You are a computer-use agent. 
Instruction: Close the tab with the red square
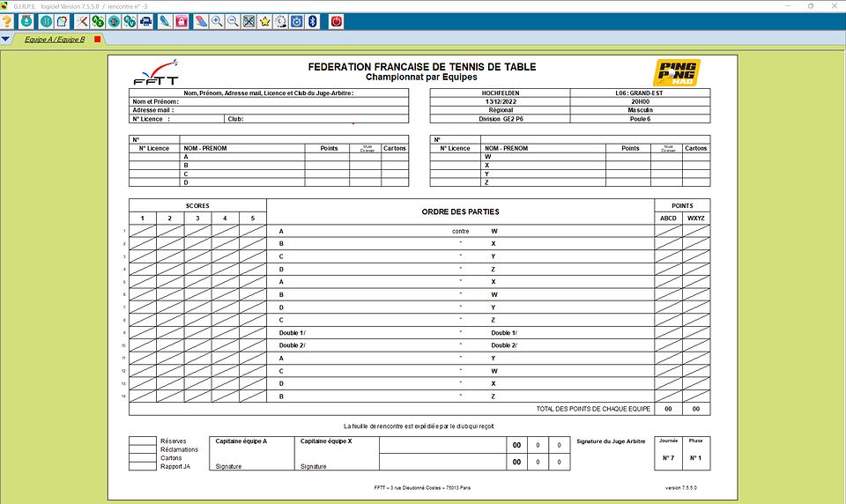97,40
